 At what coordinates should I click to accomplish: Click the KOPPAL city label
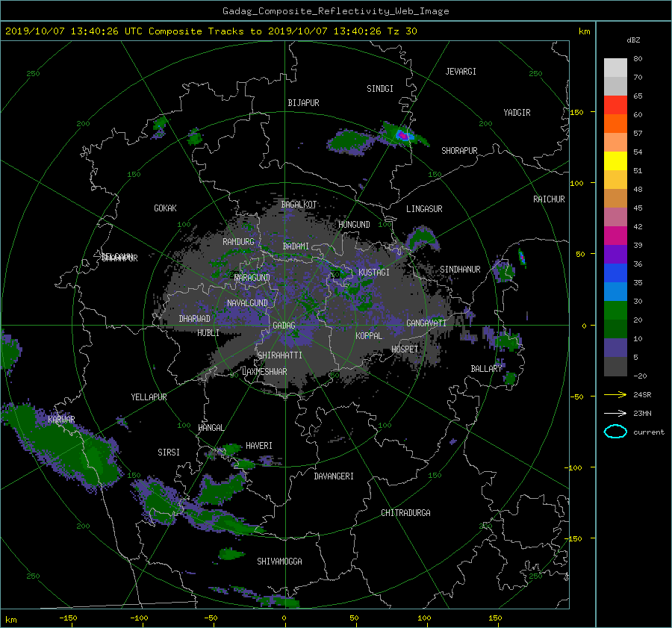(369, 336)
